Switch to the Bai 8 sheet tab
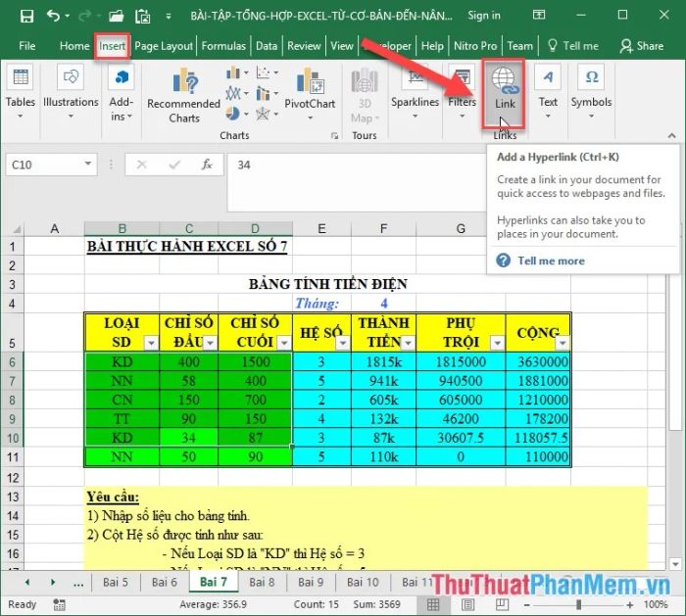Viewport: 686px width, 616px height. click(x=262, y=583)
